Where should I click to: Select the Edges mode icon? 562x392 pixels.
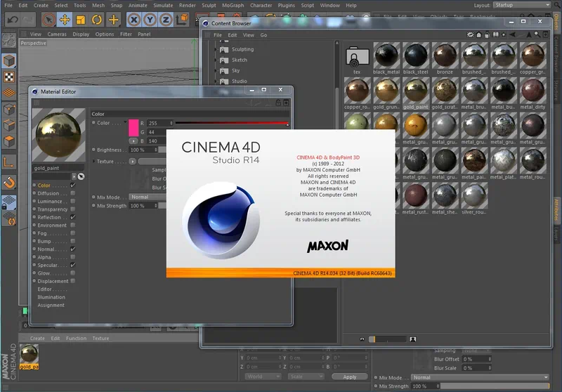(9, 126)
